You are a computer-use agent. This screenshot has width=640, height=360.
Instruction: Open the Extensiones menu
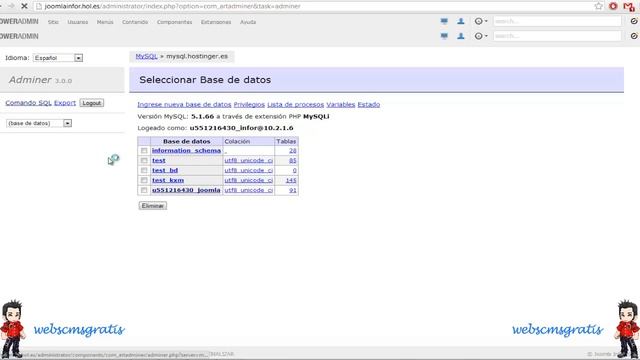click(x=216, y=22)
